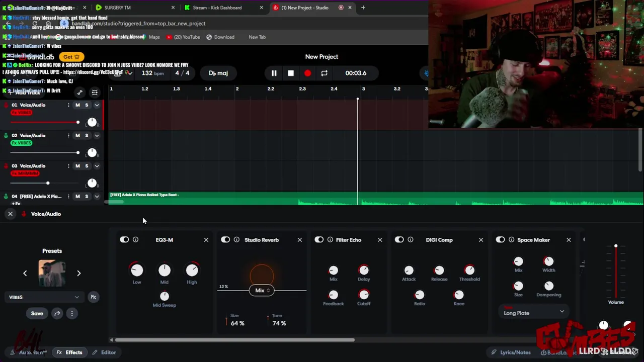This screenshot has height=362, width=644.
Task: Click the automation pen icon above tracks
Action: tap(79, 93)
